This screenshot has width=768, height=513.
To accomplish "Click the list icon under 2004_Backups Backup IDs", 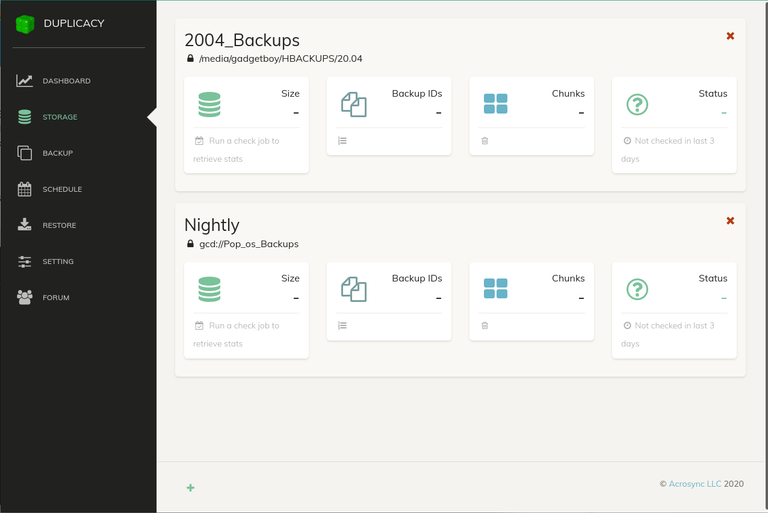I will click(342, 141).
